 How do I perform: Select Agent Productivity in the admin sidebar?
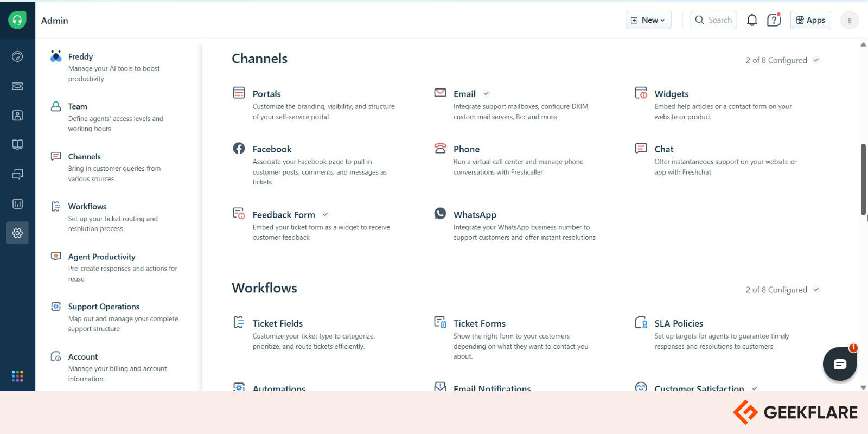pos(101,257)
